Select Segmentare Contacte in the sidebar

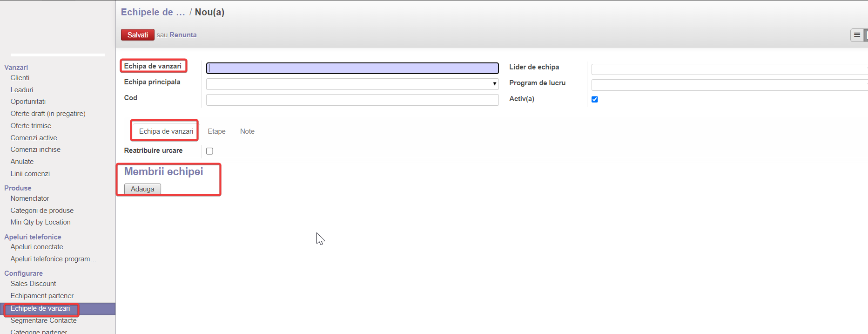[x=43, y=320]
